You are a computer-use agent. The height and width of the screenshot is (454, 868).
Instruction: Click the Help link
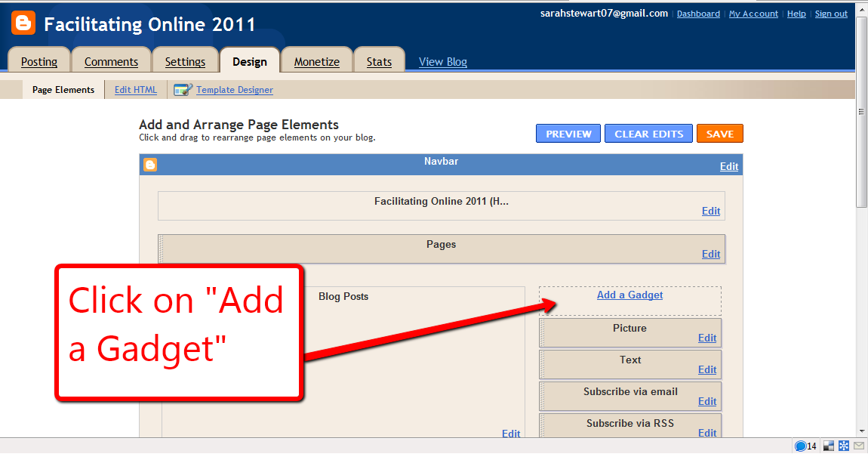click(796, 14)
